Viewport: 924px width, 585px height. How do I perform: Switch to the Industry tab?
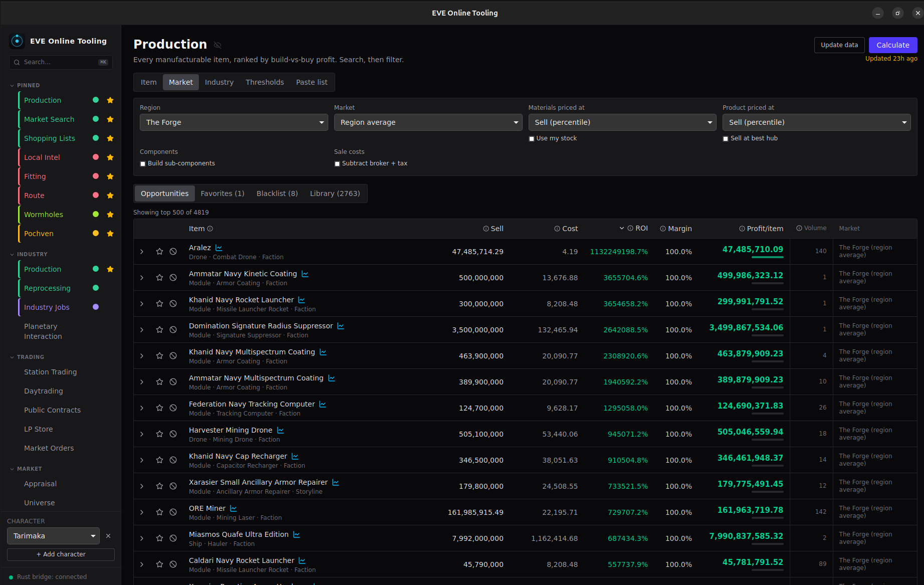[x=219, y=82]
